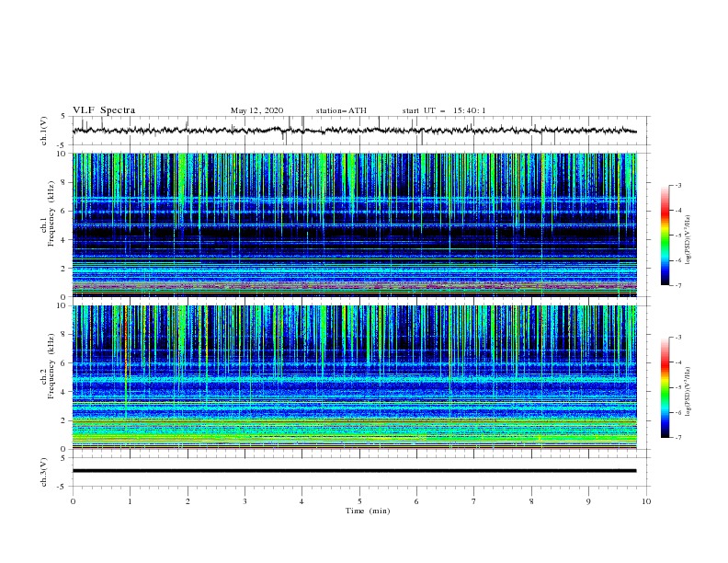The height and width of the screenshot is (563, 728).
Task: Click the ch.2 spectrogram panel
Action: [x=355, y=377]
